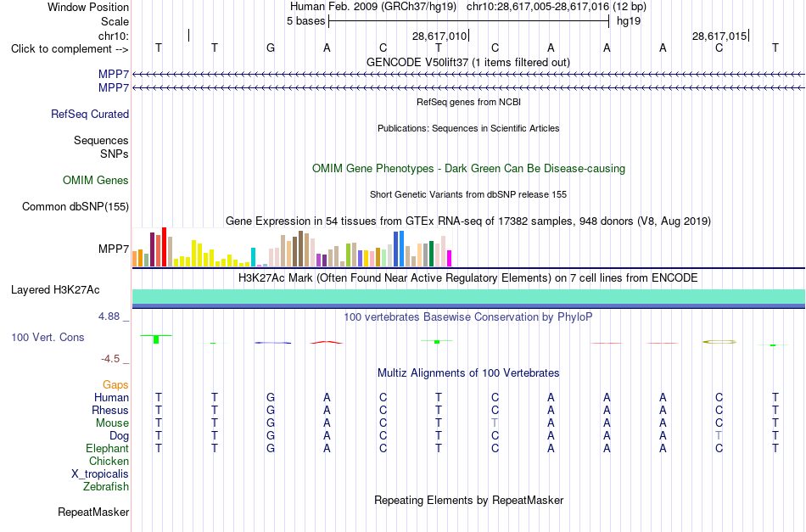Click the H3K27Ac Mark ENCODE track title
The width and height of the screenshot is (806, 532).
[x=468, y=278]
